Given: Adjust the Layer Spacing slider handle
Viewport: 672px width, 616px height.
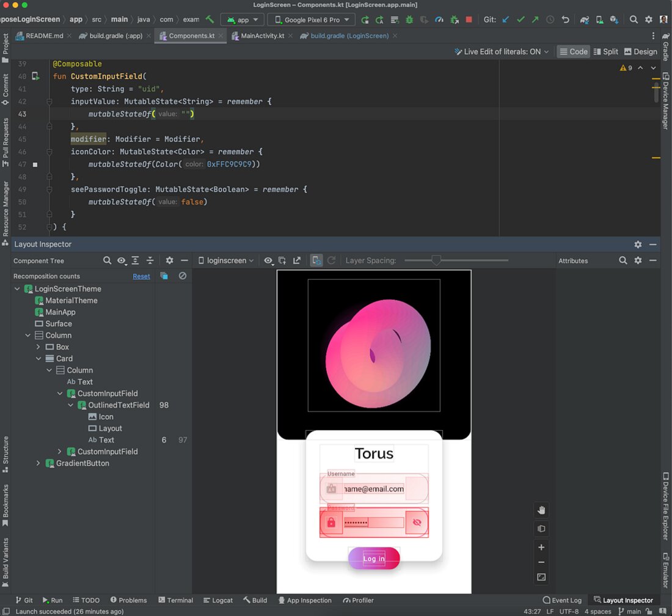Looking at the screenshot, I should 436,260.
